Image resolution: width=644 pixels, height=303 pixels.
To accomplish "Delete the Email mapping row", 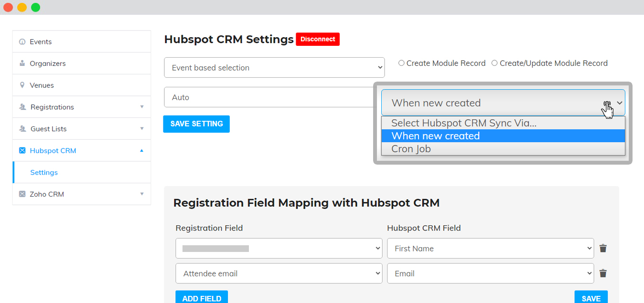I will [x=603, y=273].
